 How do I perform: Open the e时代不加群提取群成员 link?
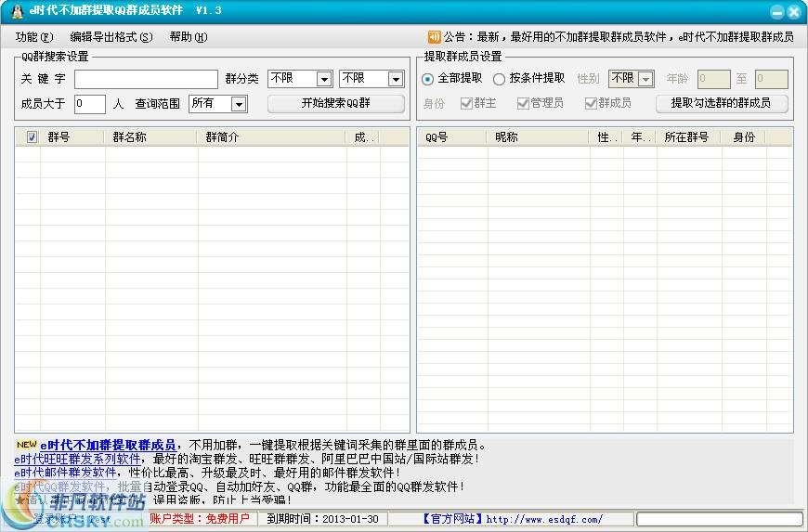pyautogui.click(x=108, y=445)
